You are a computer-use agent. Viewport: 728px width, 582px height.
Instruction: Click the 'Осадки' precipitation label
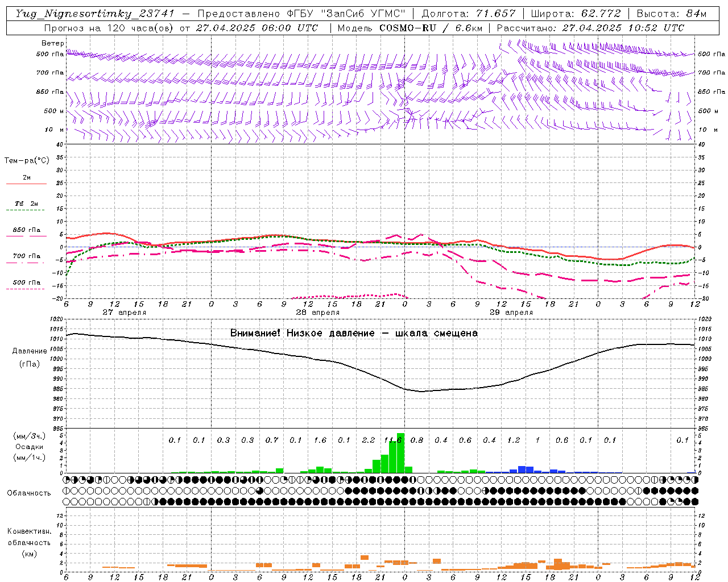(29, 447)
